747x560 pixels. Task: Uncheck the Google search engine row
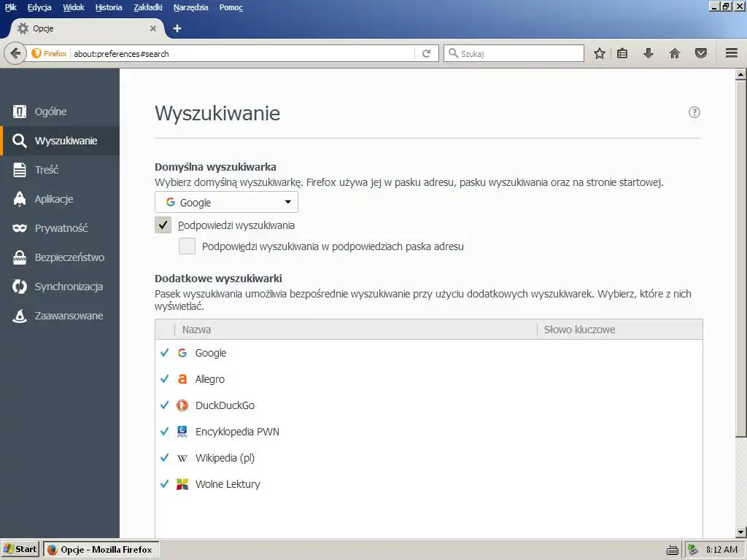(164, 353)
